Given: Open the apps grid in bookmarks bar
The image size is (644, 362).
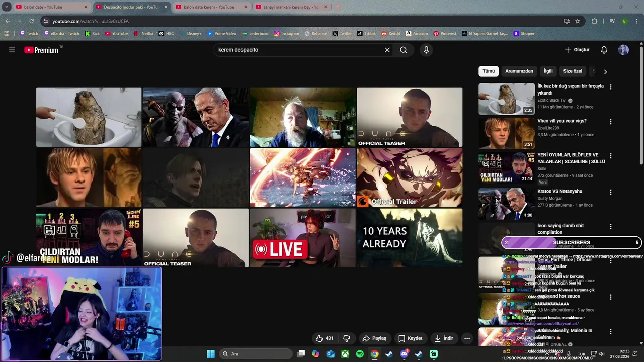Looking at the screenshot, I should [x=7, y=34].
